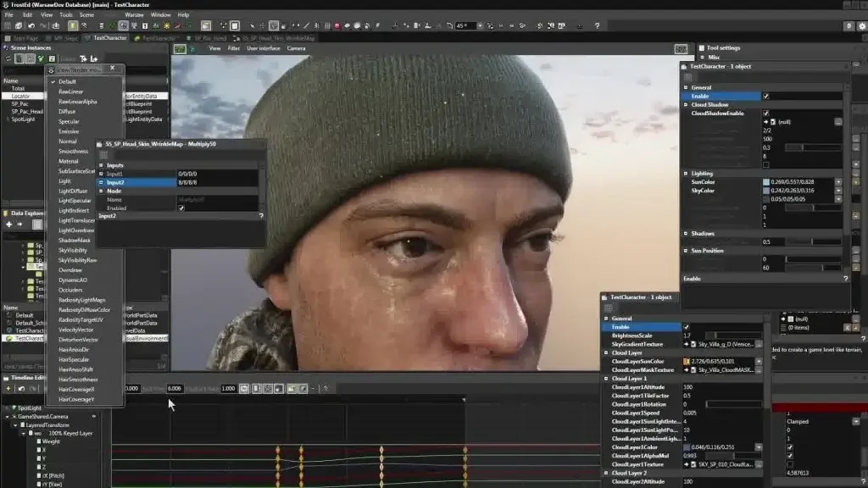Click the yellow sun icon on the main toolbar

coord(166,28)
